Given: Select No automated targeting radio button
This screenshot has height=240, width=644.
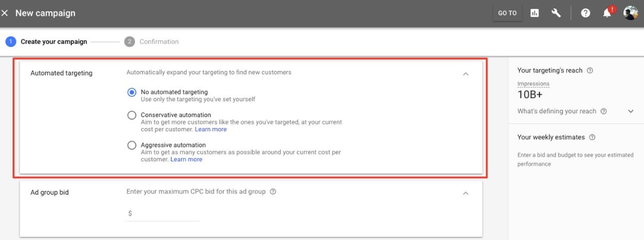Looking at the screenshot, I should coord(132,92).
